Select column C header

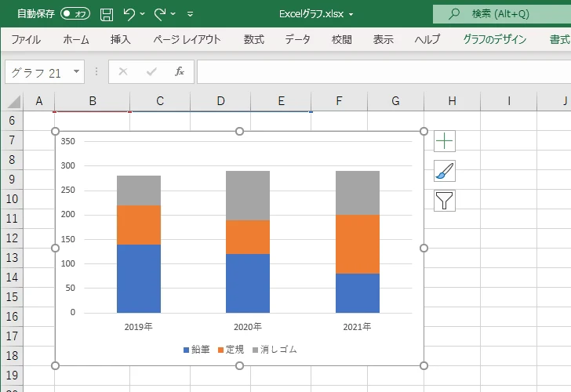click(x=160, y=101)
